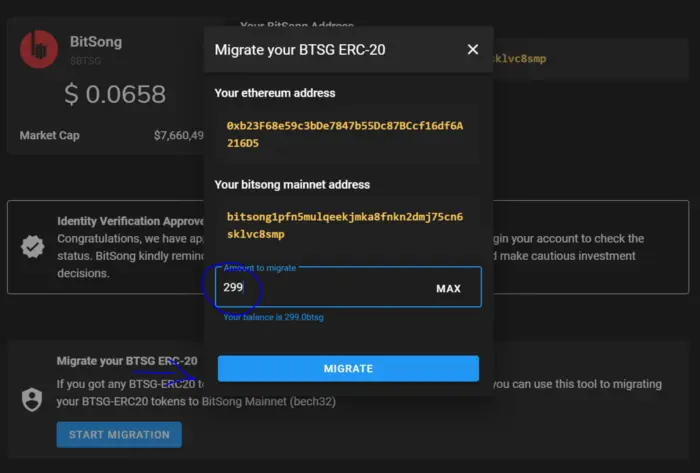Click the $7,660,49 market cap value
700x473 pixels.
pos(179,135)
